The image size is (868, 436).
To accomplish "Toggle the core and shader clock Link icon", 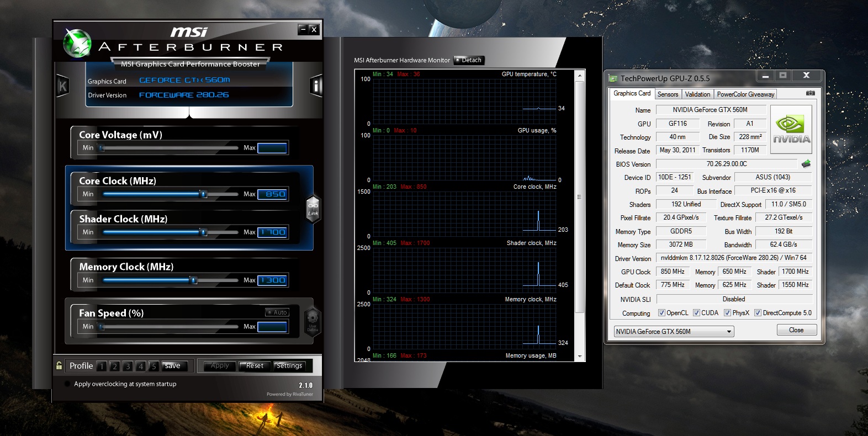I will coord(313,209).
